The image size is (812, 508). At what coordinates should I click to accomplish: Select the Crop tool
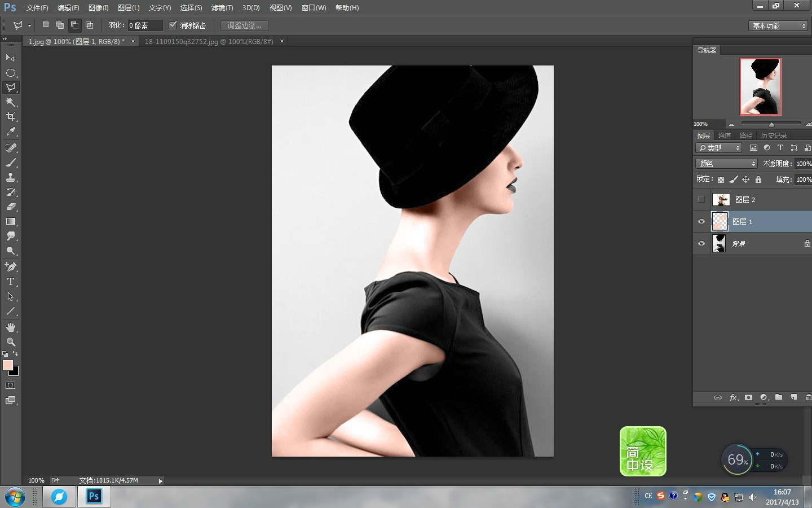[11, 117]
